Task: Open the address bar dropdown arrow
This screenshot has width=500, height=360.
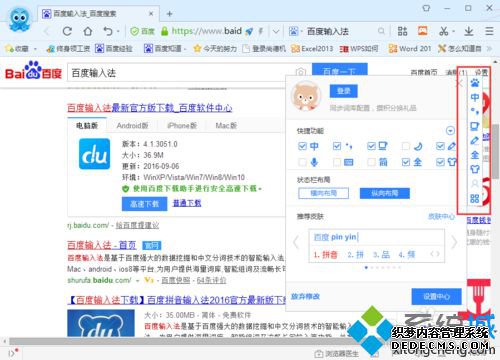Action: [276, 32]
